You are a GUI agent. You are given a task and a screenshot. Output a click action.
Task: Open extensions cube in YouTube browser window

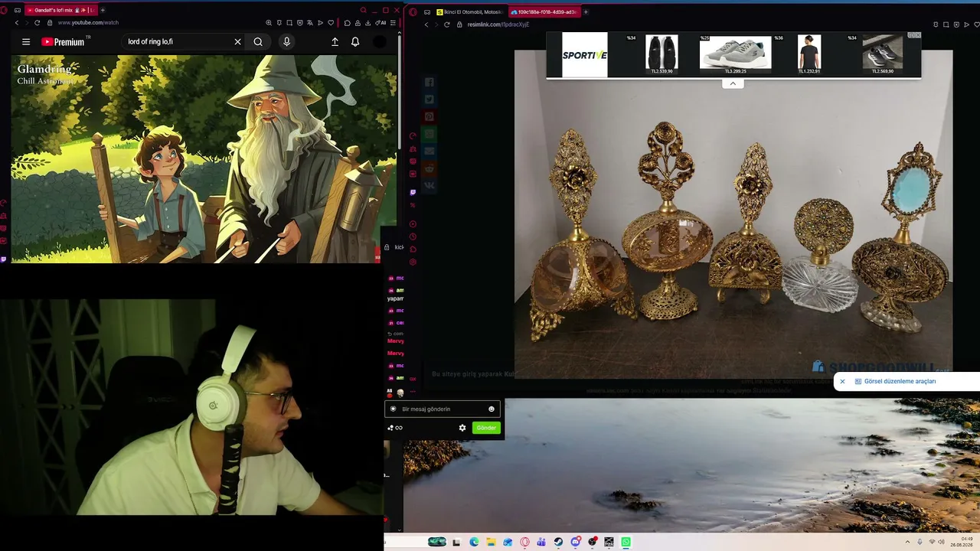[x=347, y=23]
